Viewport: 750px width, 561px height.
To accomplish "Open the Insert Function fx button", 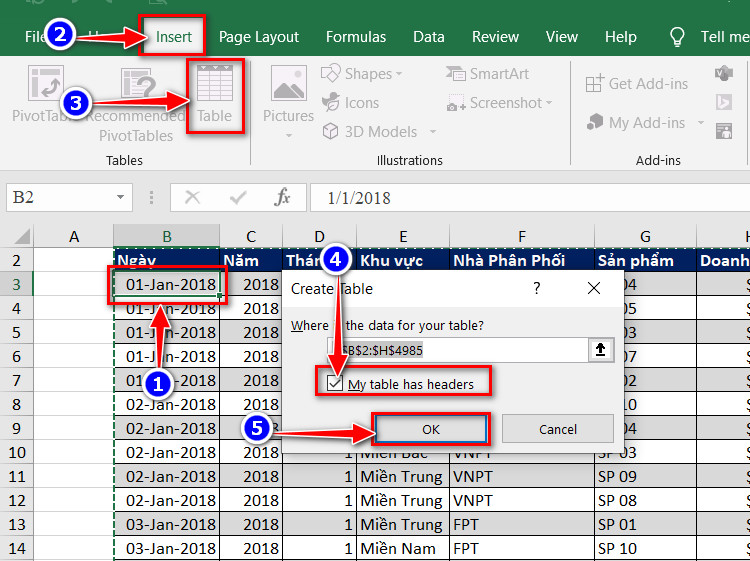I will (282, 197).
